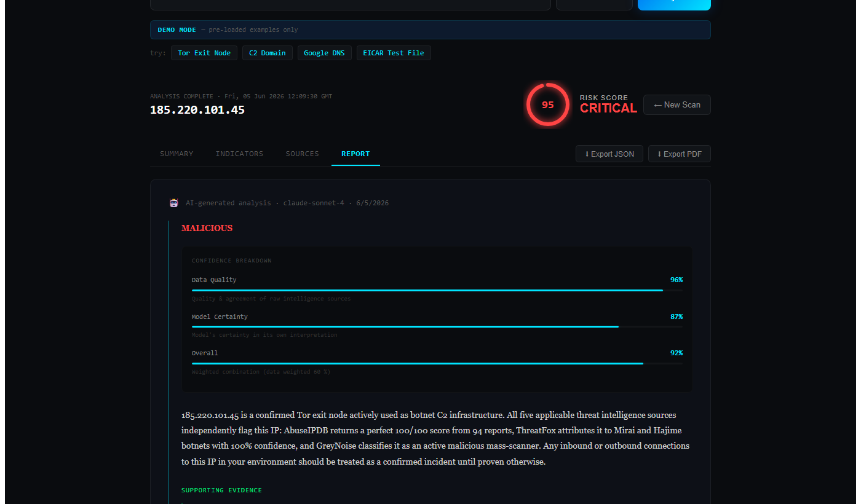
Task: Click the AI-generated analysis claude-sonnet-4 caption
Action: pyautogui.click(x=287, y=203)
